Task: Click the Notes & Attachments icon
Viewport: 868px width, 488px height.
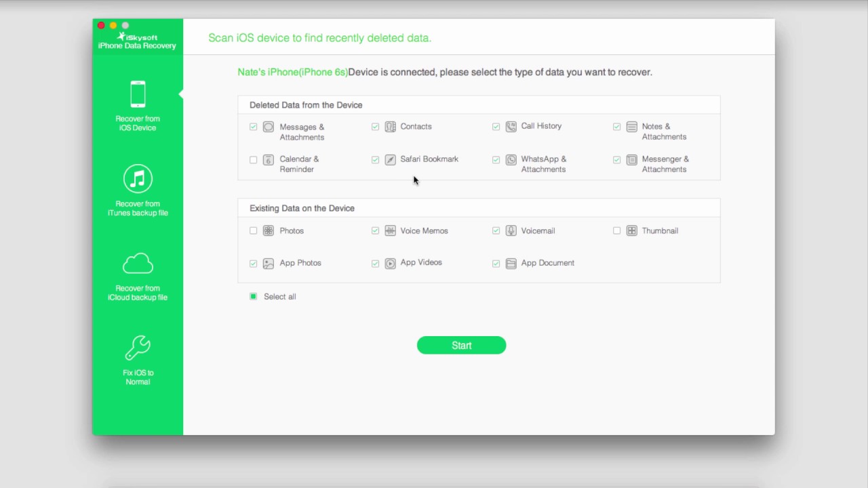Action: tap(631, 127)
